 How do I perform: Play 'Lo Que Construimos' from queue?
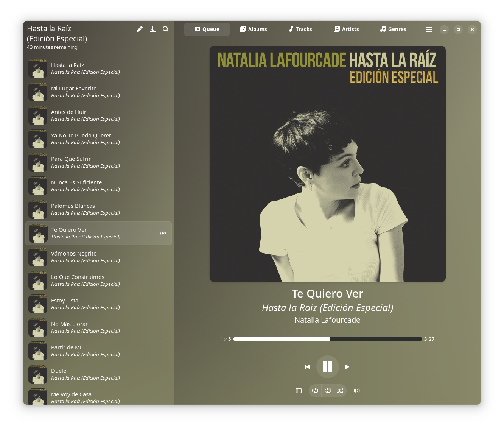(98, 280)
